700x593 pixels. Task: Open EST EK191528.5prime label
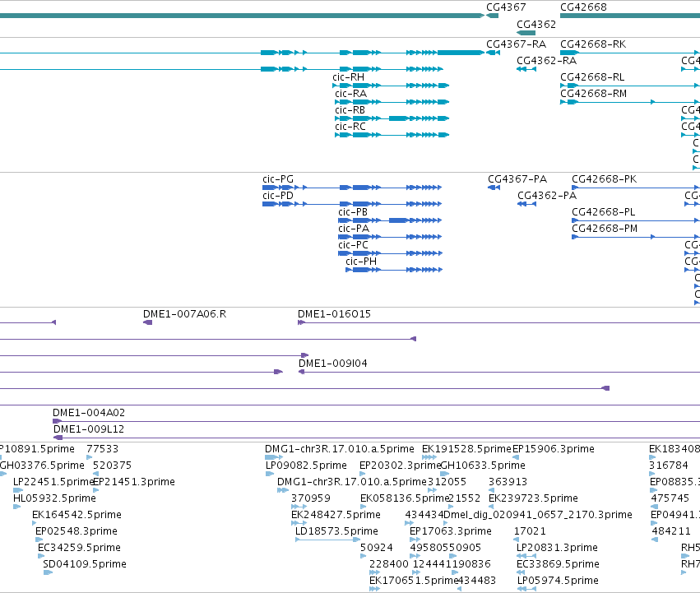click(x=466, y=449)
